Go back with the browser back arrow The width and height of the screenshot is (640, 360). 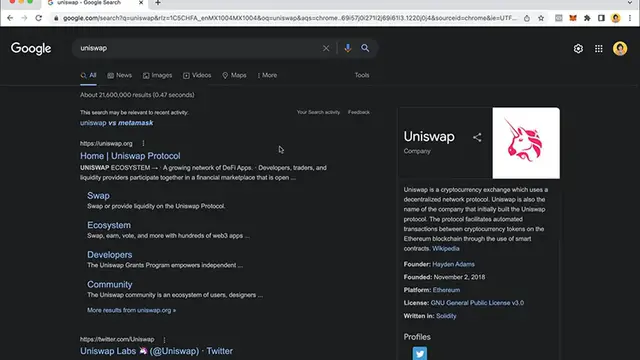point(10,18)
